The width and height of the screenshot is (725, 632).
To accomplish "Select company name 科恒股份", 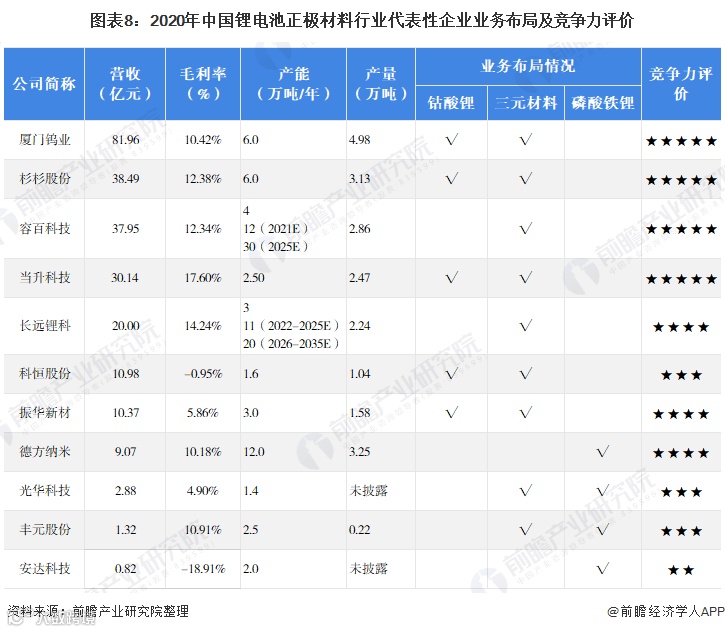I will click(44, 374).
